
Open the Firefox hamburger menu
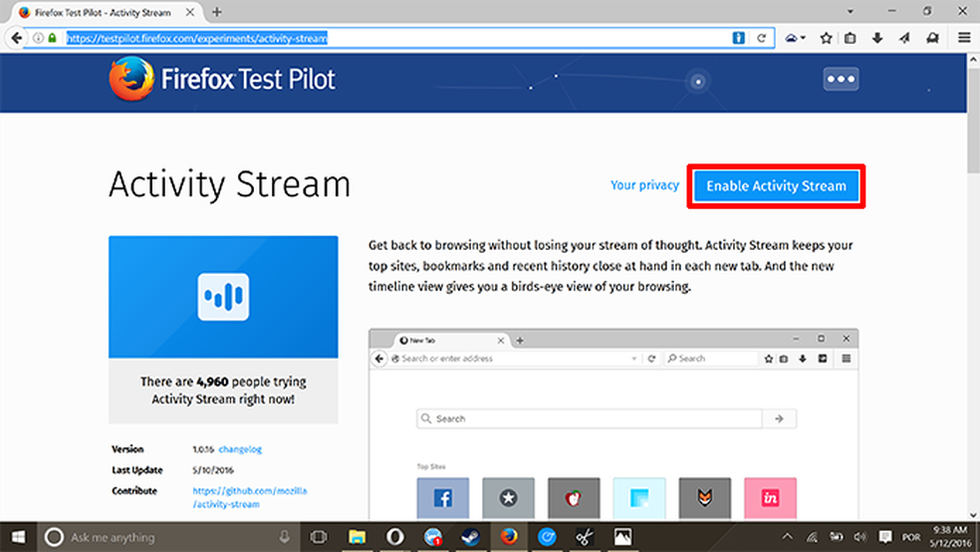963,38
